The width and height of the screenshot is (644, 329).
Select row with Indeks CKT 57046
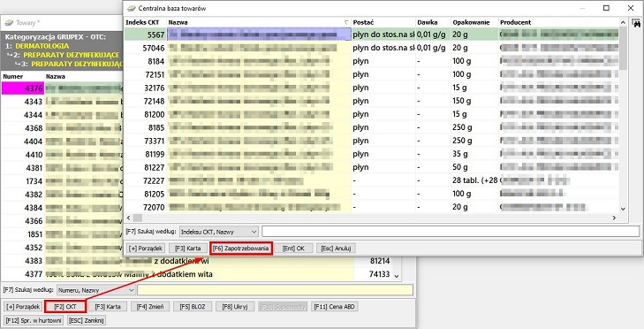click(372, 48)
